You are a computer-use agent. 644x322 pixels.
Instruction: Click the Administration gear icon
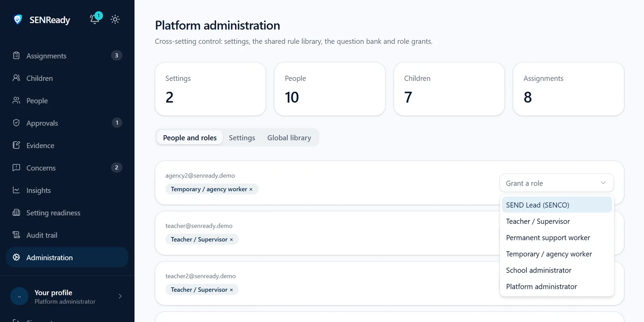pos(16,257)
